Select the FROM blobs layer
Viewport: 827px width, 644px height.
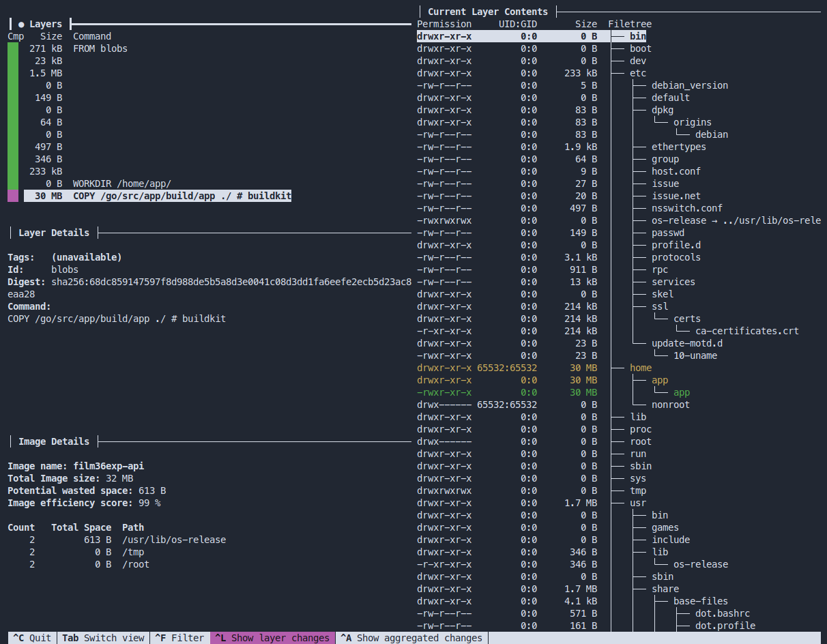(100, 48)
